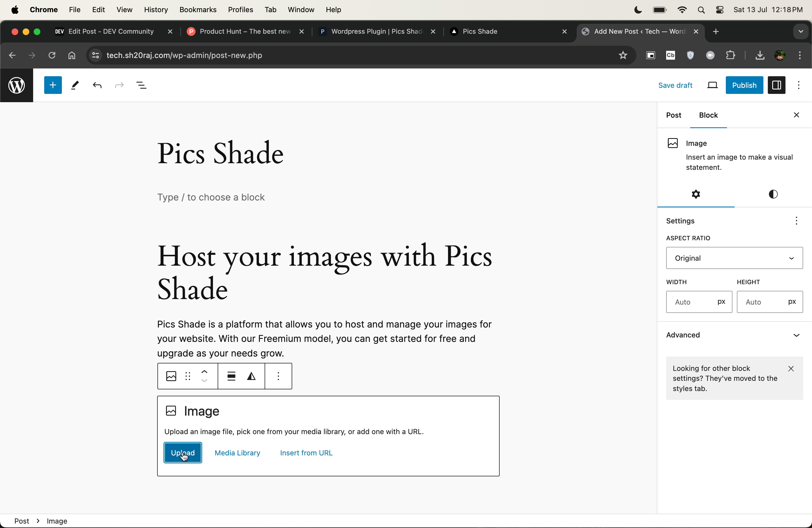Publish the post
This screenshot has height=528, width=812.
point(744,85)
